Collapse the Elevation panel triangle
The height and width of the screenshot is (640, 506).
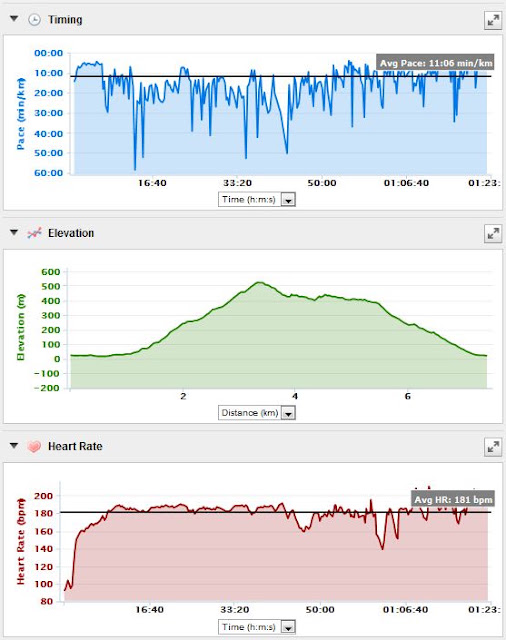[x=14, y=233]
